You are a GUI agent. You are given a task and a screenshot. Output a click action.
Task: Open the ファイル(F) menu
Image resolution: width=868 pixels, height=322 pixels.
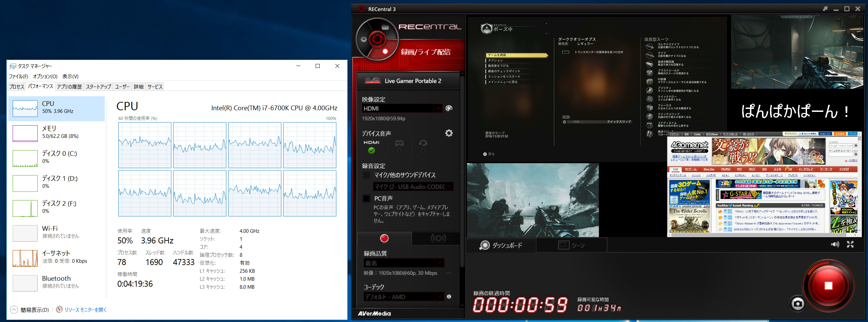(x=19, y=76)
